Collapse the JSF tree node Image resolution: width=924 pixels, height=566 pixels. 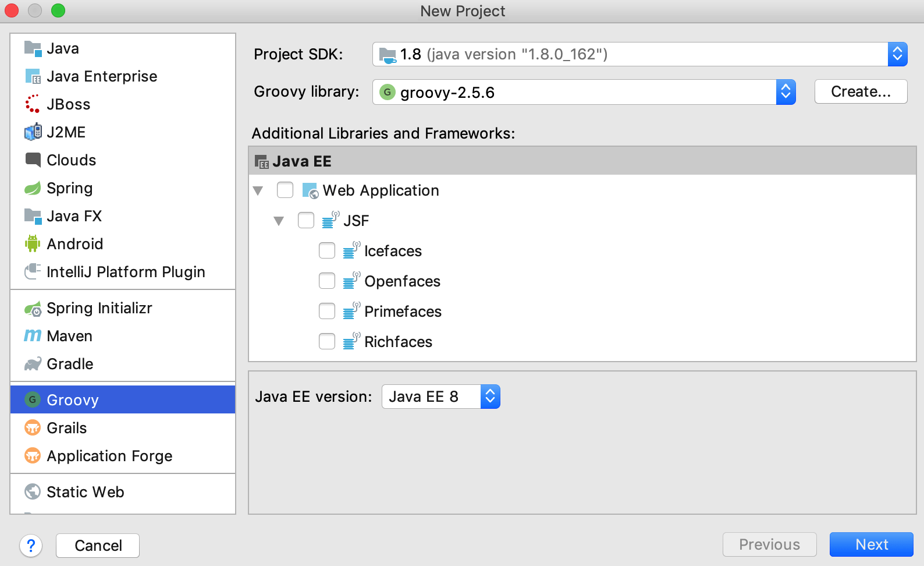(x=279, y=221)
